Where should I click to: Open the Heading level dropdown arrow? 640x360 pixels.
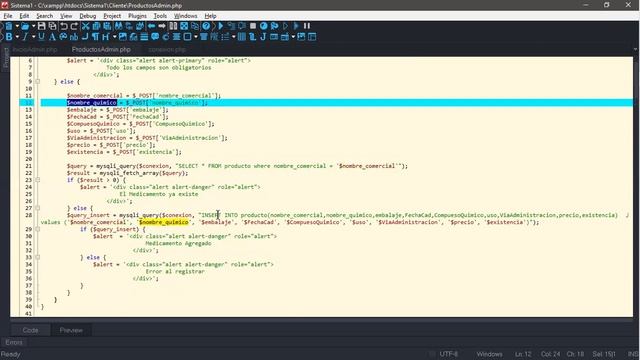pos(114,37)
